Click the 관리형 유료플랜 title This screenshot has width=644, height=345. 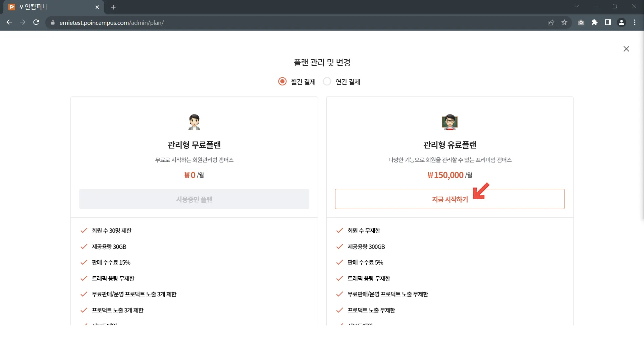click(x=450, y=145)
